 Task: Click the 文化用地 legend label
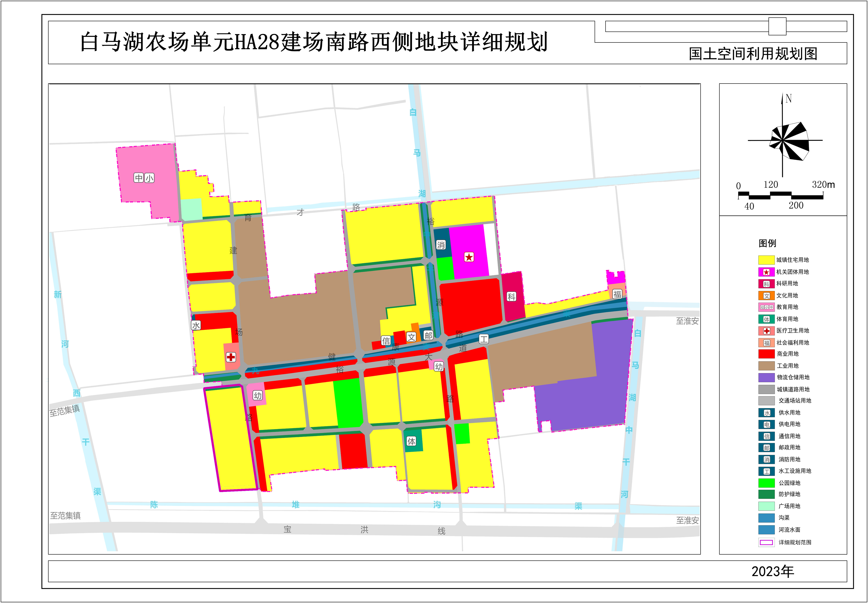tap(787, 295)
